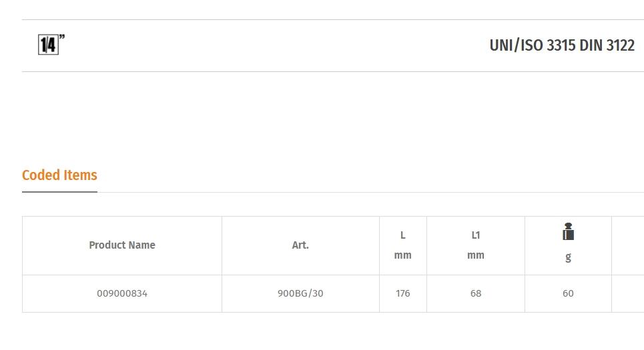Screen dimensions: 644x350
Task: Click the 68 L1 value cell
Action: pos(476,293)
